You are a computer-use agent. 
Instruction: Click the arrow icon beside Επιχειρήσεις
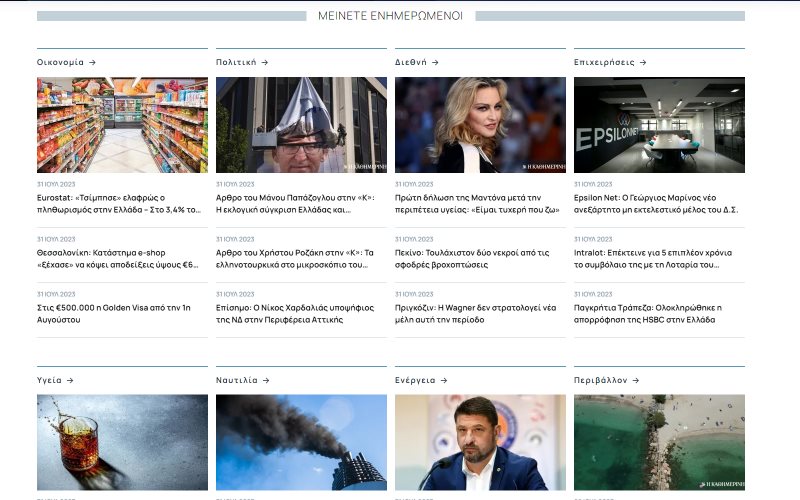pyautogui.click(x=643, y=62)
